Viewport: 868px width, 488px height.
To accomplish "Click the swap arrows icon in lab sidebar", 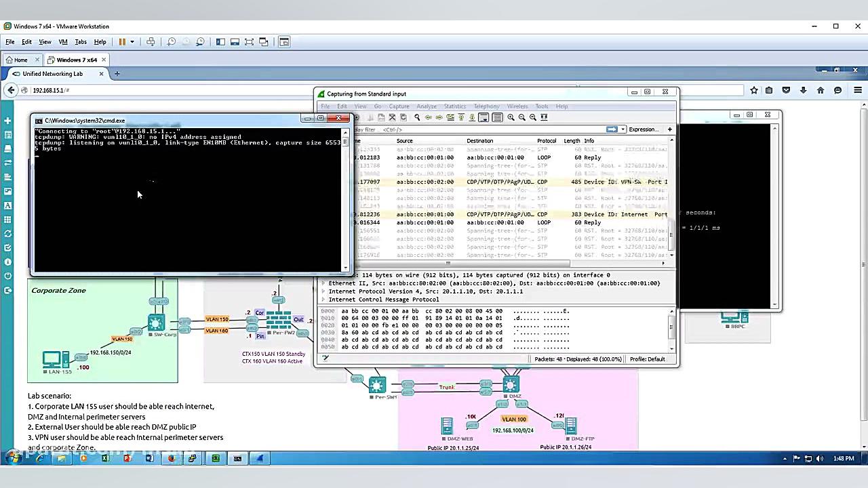I will pyautogui.click(x=7, y=163).
